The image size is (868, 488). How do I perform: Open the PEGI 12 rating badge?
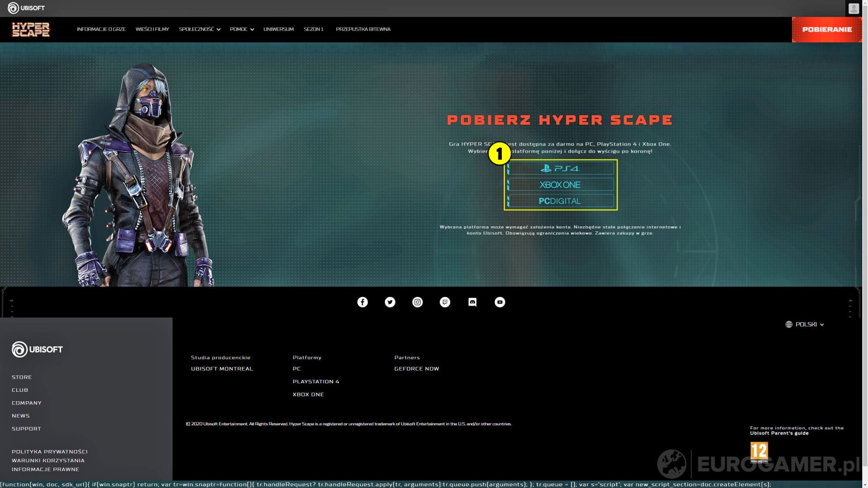[759, 452]
